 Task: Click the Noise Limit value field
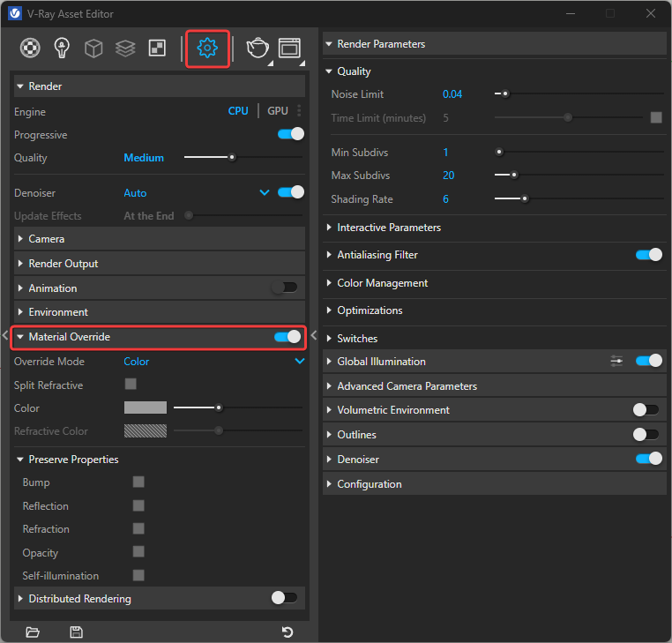point(452,94)
